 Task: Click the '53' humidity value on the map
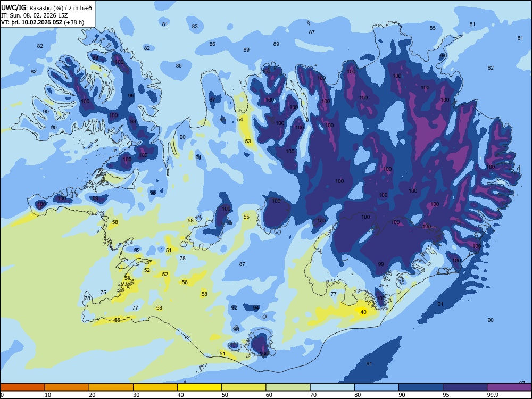tap(248, 141)
